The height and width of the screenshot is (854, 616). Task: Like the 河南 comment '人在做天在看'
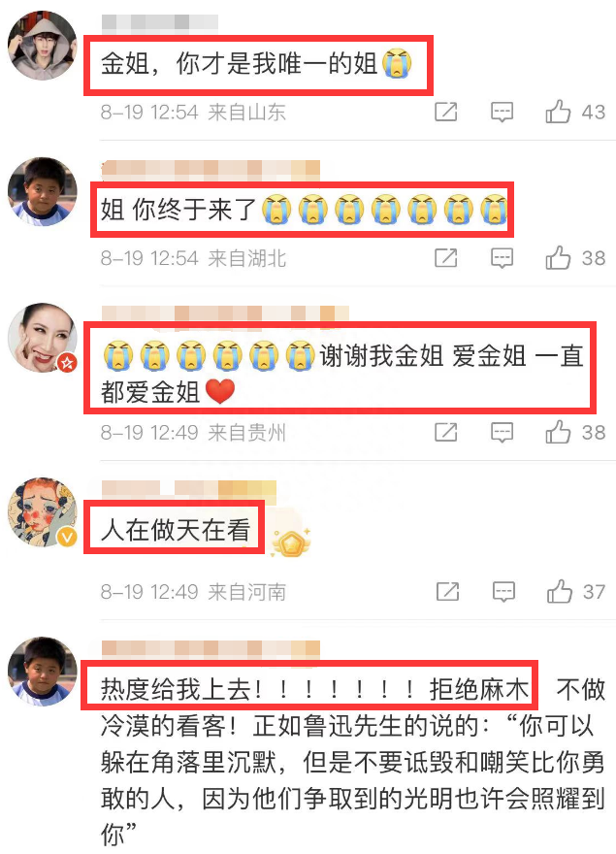(560, 591)
